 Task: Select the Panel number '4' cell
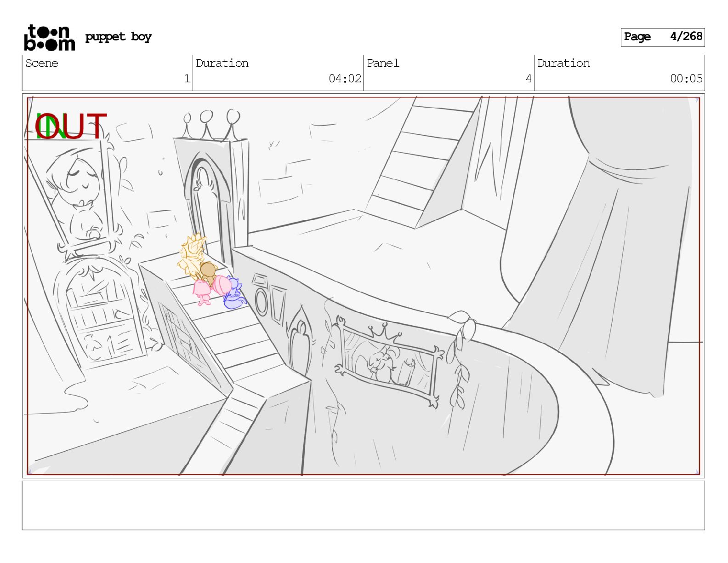point(449,73)
